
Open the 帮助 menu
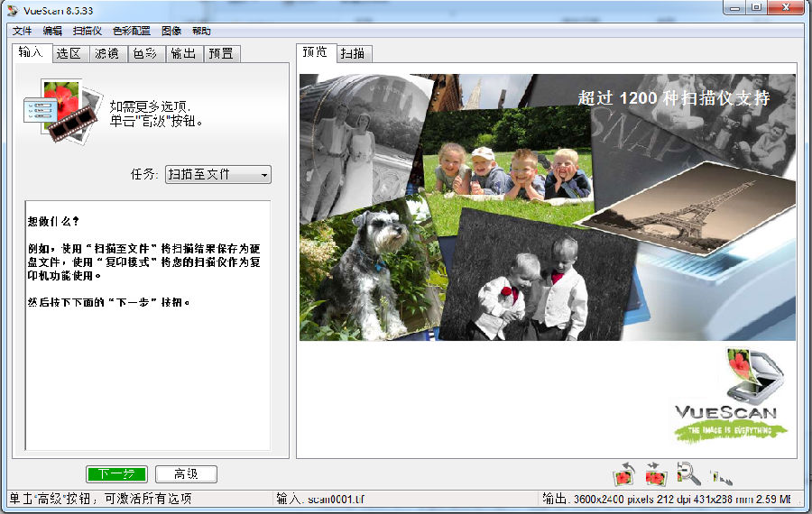click(201, 31)
